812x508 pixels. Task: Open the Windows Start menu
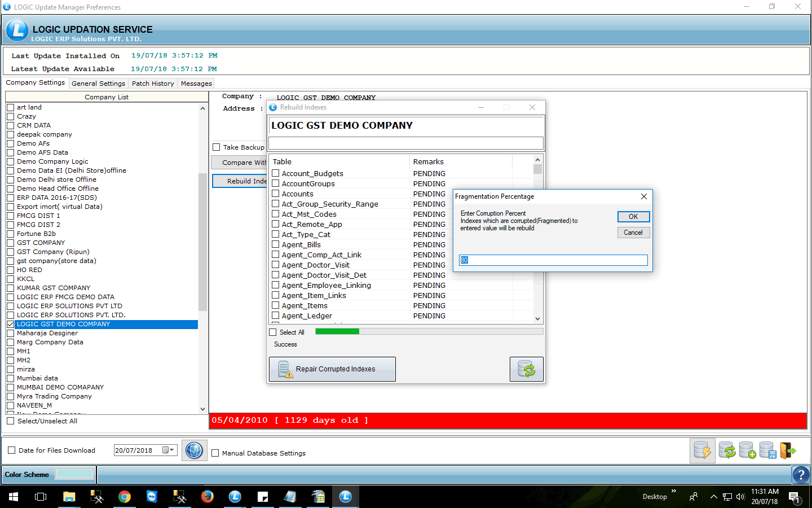(x=14, y=497)
